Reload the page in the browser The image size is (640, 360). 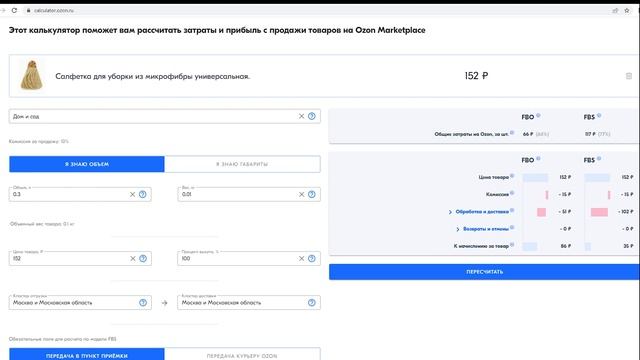click(14, 10)
